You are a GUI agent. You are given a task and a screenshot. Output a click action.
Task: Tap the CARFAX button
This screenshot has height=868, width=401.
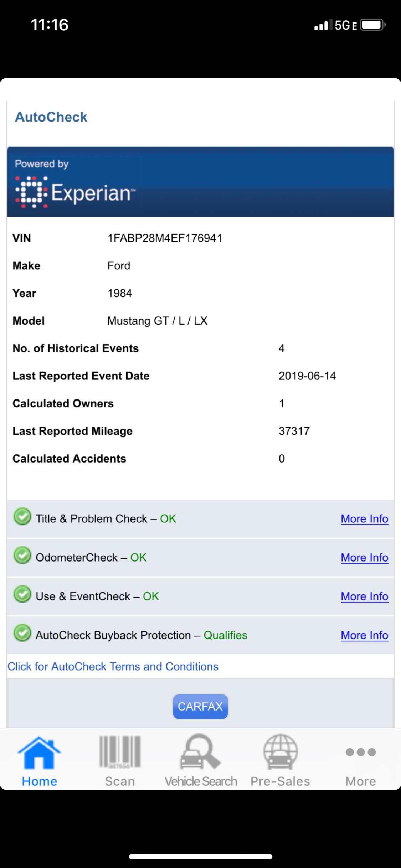pos(200,706)
